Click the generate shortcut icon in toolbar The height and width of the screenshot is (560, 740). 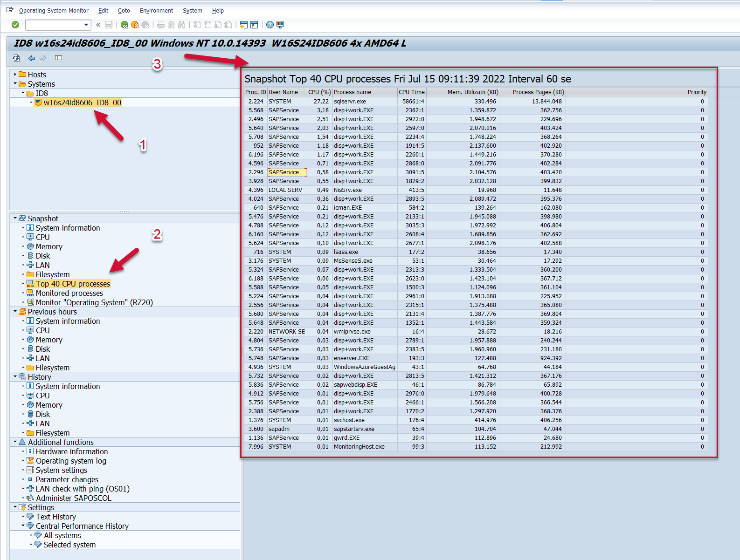point(254,25)
